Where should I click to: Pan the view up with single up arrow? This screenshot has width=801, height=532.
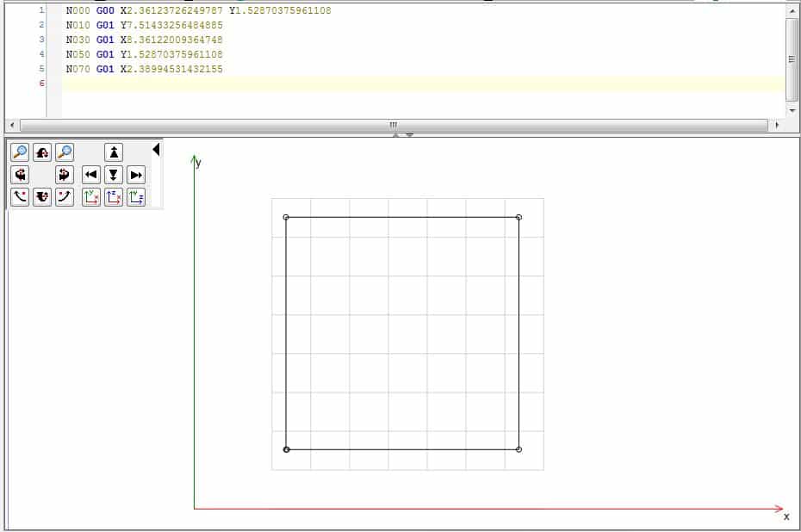tap(114, 152)
